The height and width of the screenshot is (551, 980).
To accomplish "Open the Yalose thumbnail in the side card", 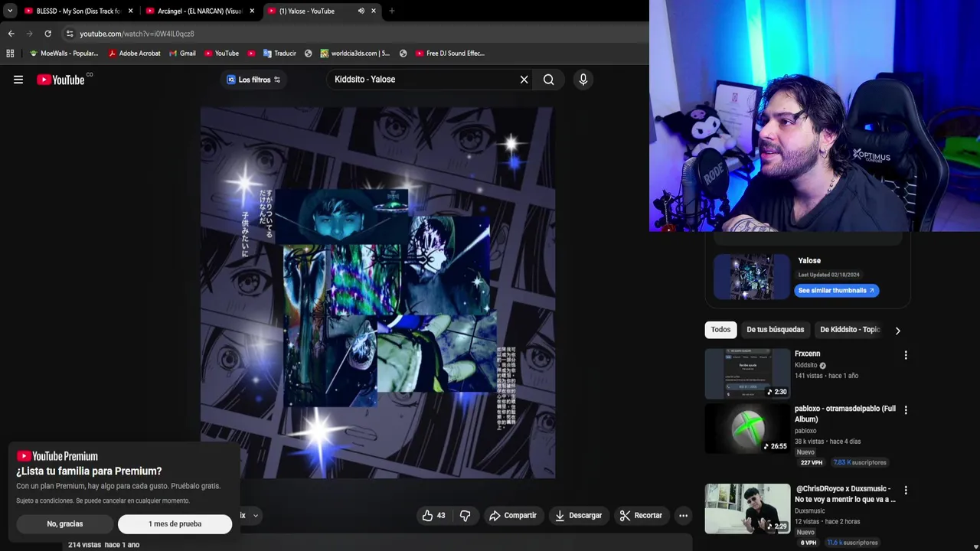I will coord(751,277).
